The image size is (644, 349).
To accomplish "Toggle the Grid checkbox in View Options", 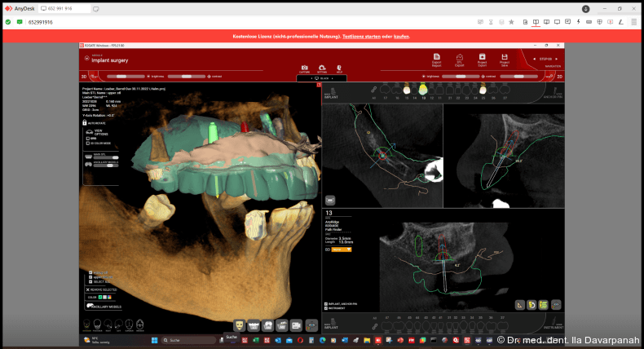I will (87, 139).
